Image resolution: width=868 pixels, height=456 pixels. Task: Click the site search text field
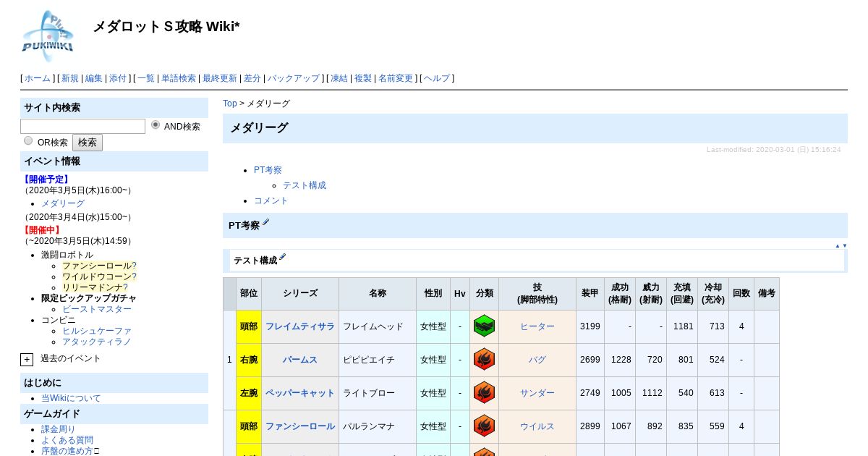point(82,126)
